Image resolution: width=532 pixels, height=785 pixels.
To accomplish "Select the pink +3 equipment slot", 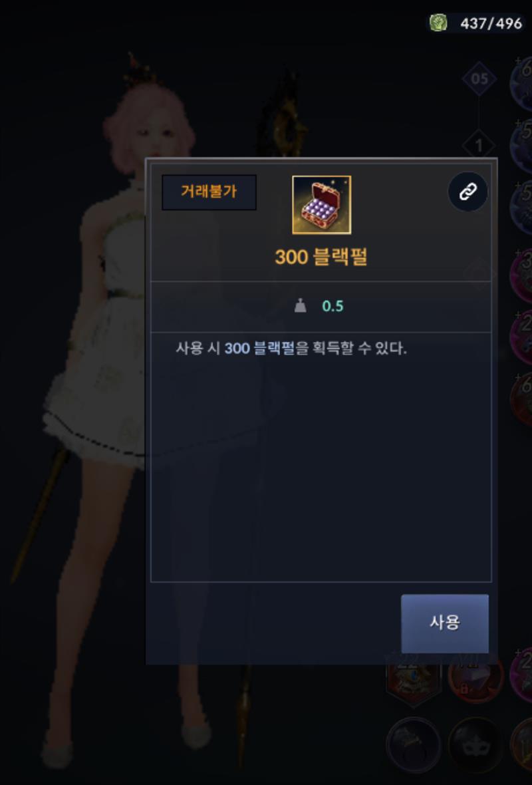I will tap(521, 276).
